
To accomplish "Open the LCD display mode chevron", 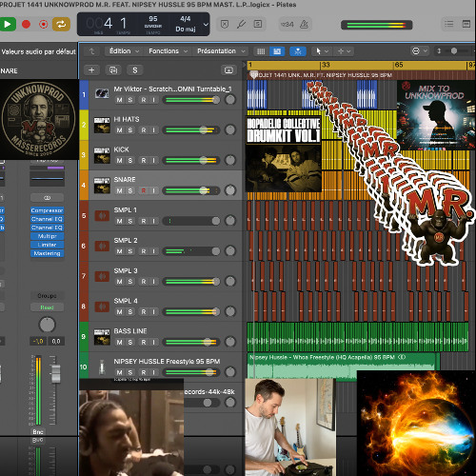I will 206,25.
